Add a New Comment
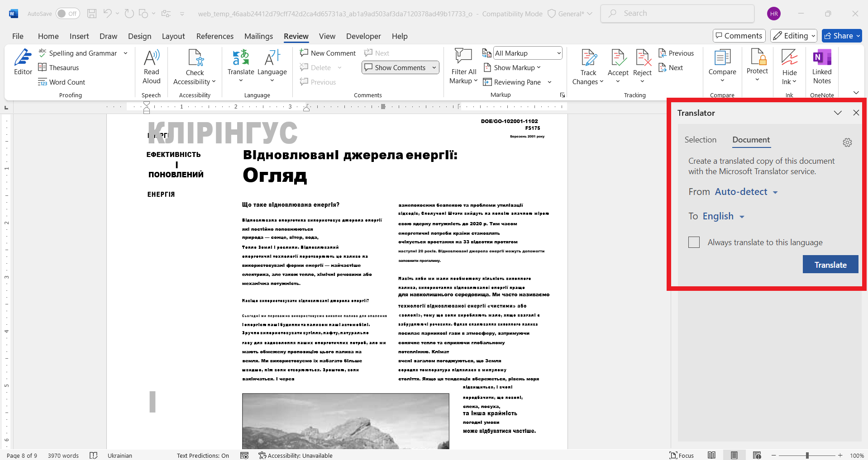868x460 pixels. [328, 53]
